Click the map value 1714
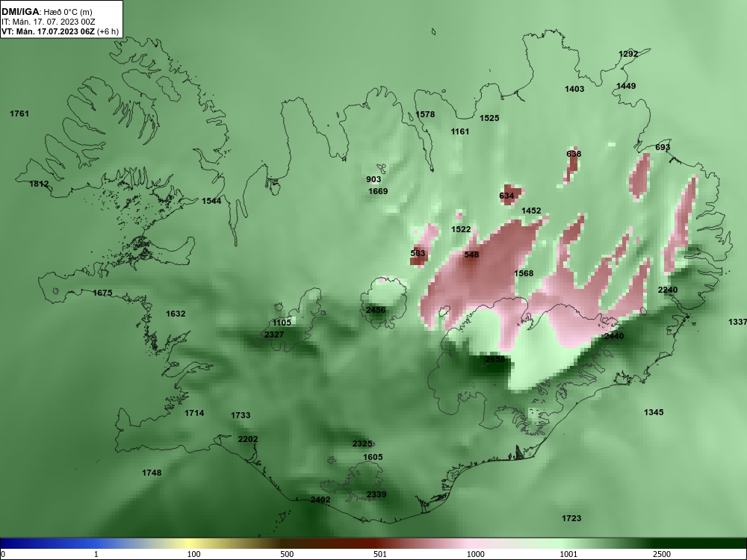Image resolution: width=747 pixels, height=560 pixels. coord(194,414)
